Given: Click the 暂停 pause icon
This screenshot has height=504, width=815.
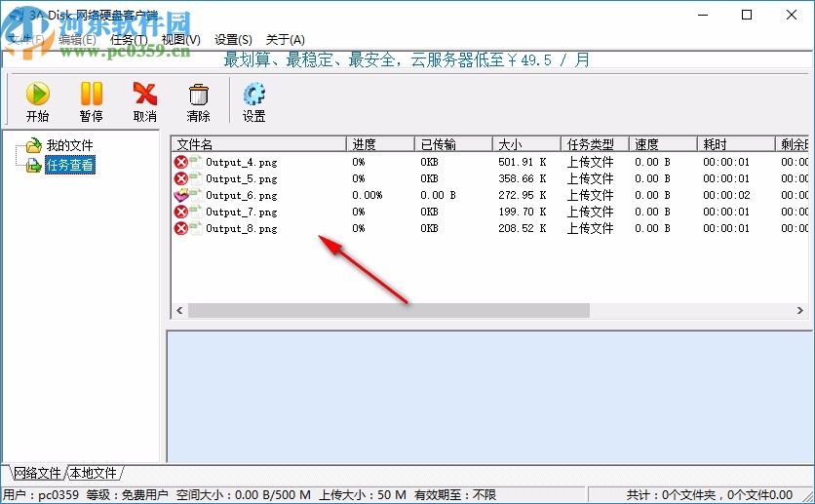Looking at the screenshot, I should (92, 94).
